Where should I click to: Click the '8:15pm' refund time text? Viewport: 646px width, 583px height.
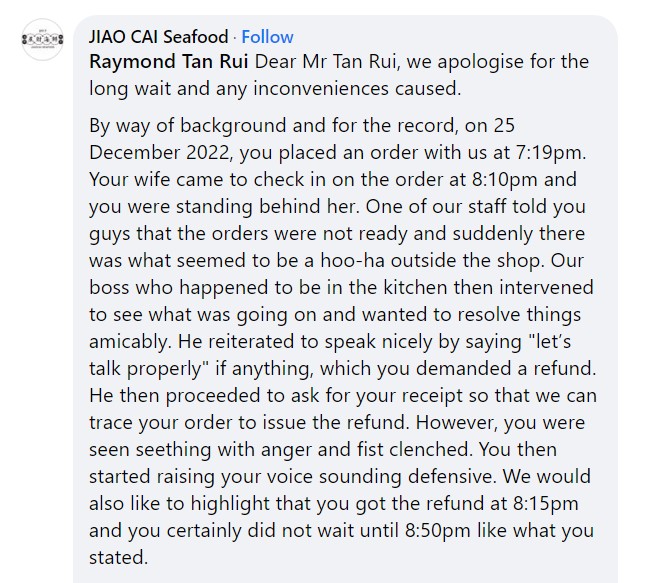click(x=545, y=503)
